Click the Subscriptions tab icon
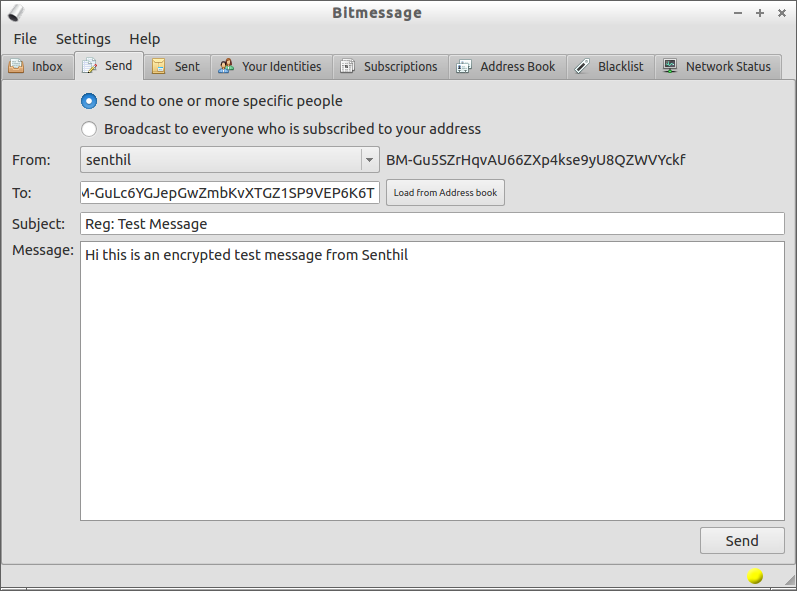Screen dimensions: 797x591 [348, 66]
